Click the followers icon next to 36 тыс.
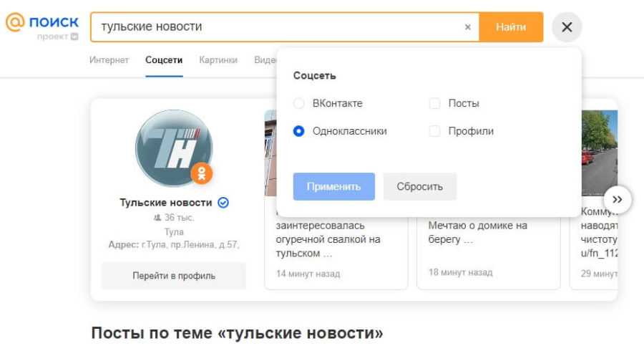Image resolution: width=644 pixels, height=351 pixels. (x=157, y=218)
